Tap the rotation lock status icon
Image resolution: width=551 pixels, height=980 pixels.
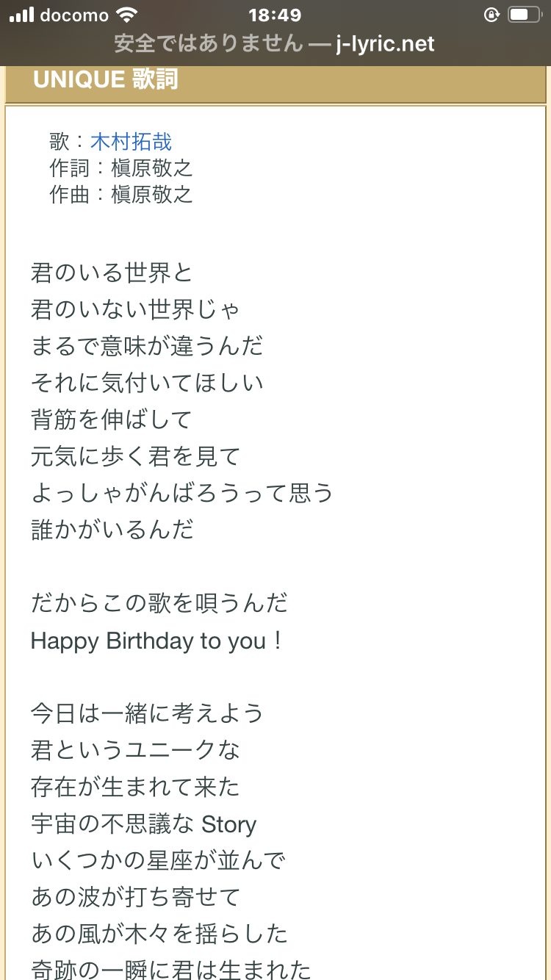coord(491,15)
